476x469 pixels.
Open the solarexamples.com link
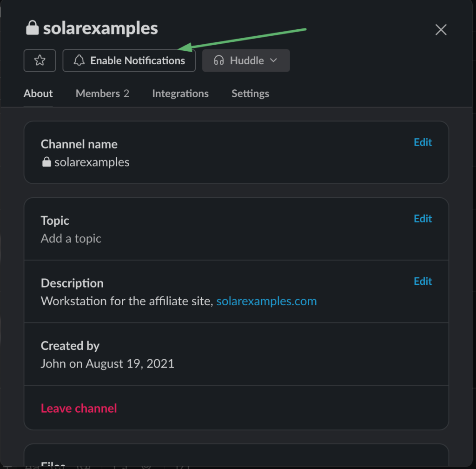click(266, 301)
